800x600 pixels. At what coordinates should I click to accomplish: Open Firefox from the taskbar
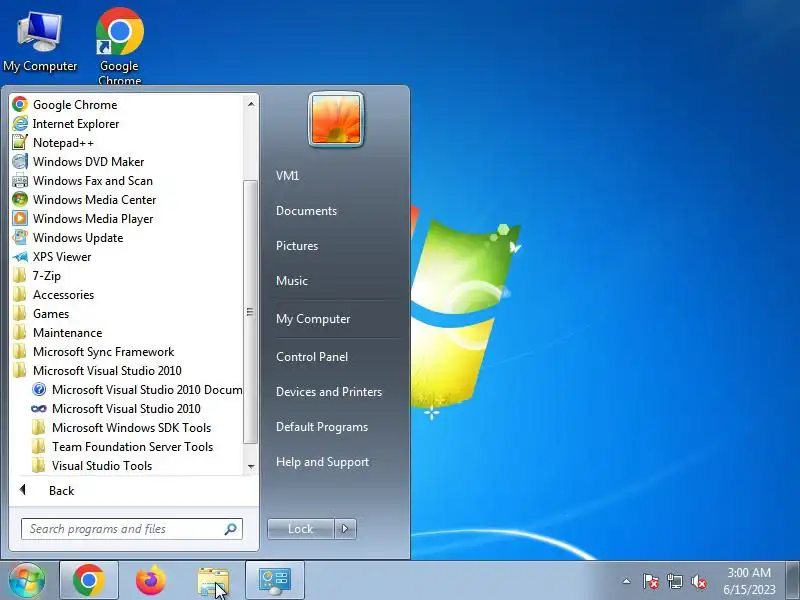151,580
